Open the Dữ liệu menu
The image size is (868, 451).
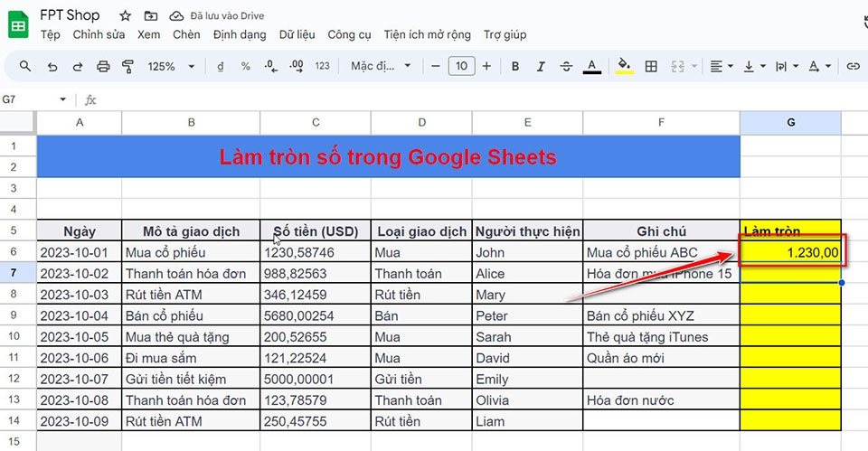(x=297, y=35)
